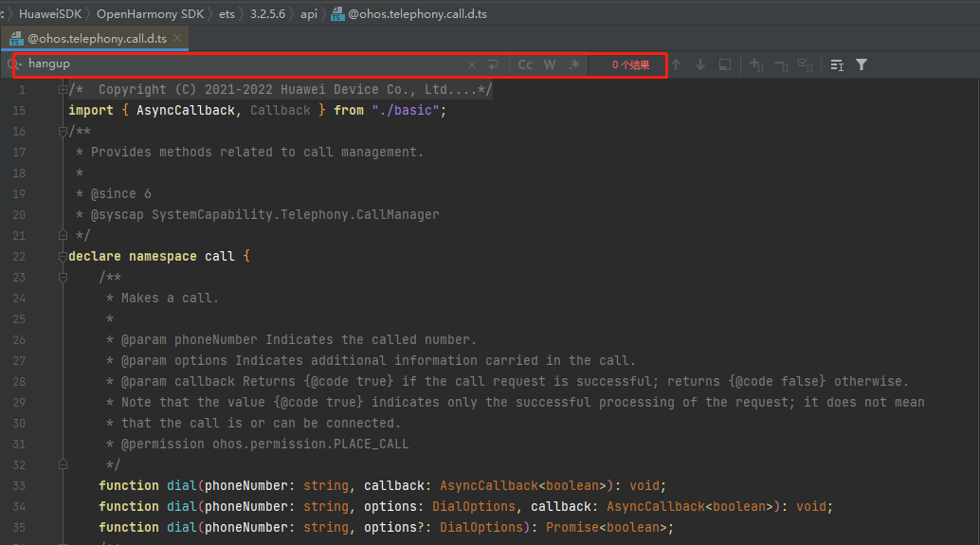Screen dimensions: 980x545
Task: Open the search history dropdown magnifier
Action: coord(15,64)
